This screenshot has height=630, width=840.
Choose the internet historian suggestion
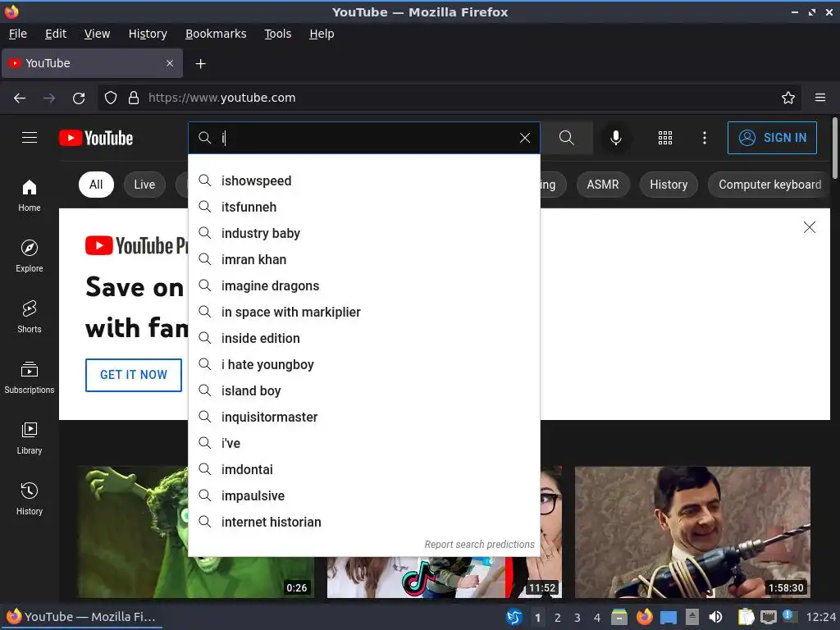pos(364,522)
